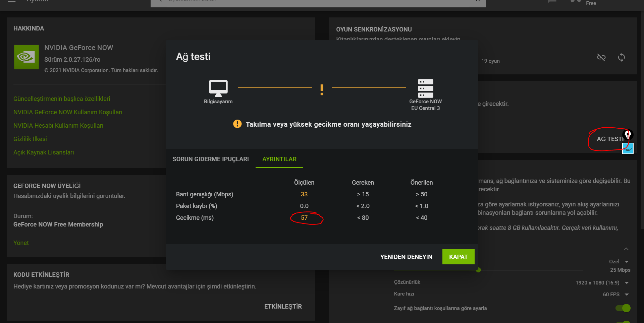644x323 pixels.
Task: Open NVIDIA GeForce NOW Kullanım Koşulları link
Action: 68,112
